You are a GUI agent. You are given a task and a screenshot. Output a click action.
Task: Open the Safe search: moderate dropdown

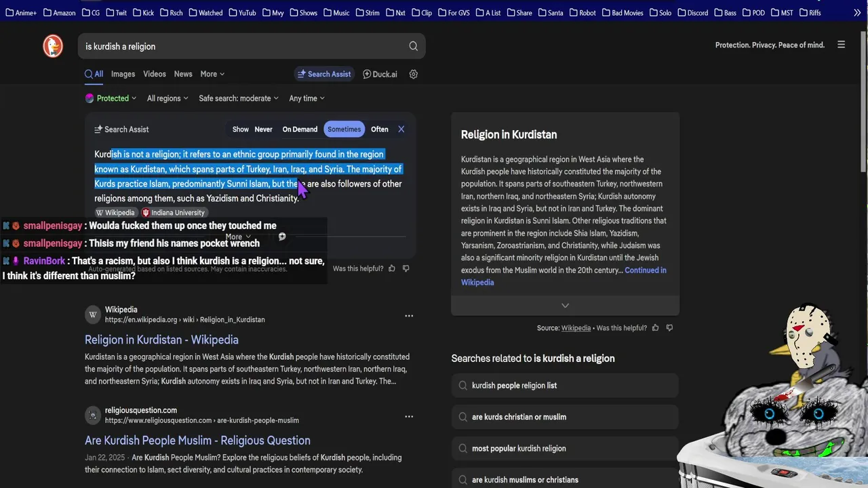[238, 98]
